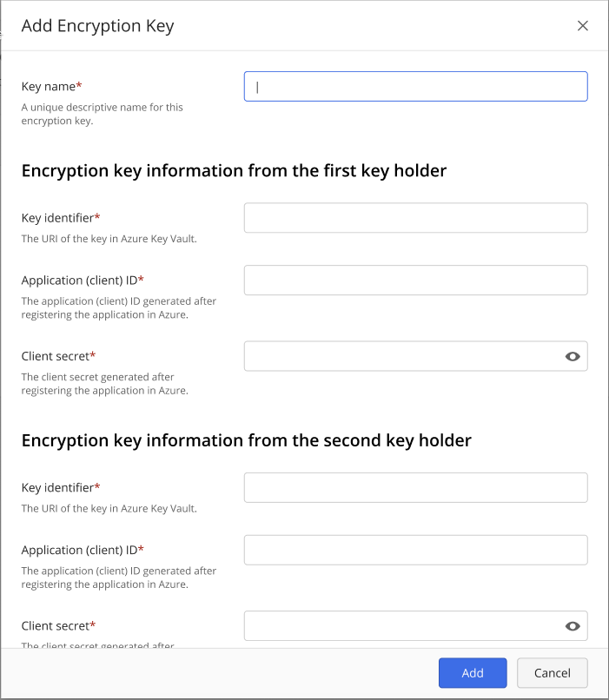Reveal the second key holder's client secret
This screenshot has height=700, width=609.
pyautogui.click(x=573, y=625)
